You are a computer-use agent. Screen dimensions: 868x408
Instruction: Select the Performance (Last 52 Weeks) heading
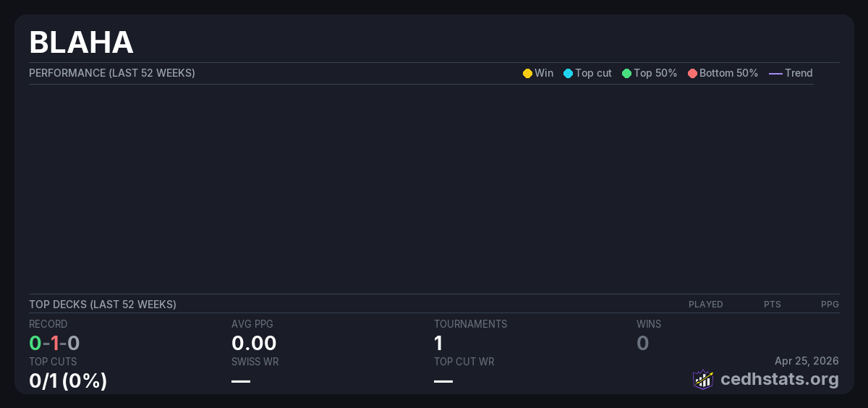pyautogui.click(x=112, y=73)
